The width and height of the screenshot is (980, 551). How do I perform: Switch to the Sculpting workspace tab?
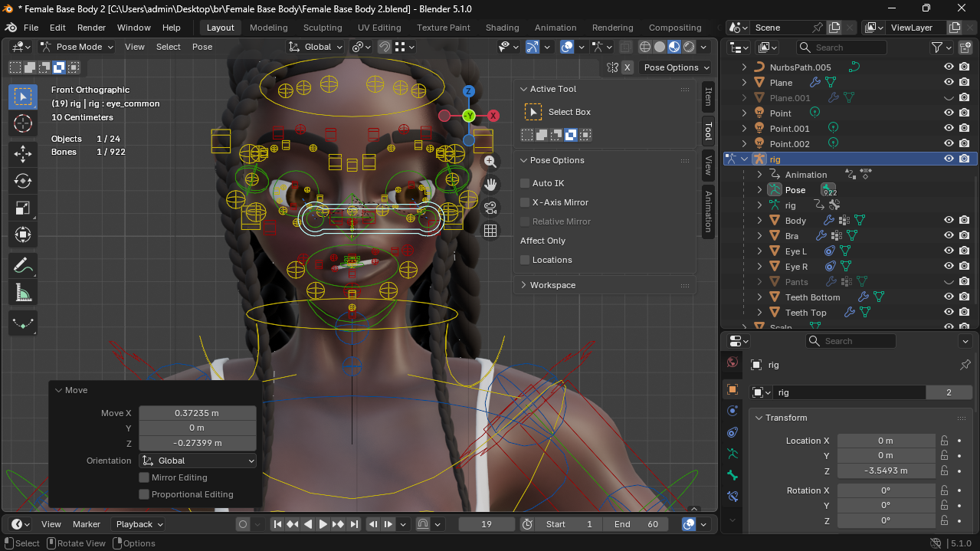[323, 28]
